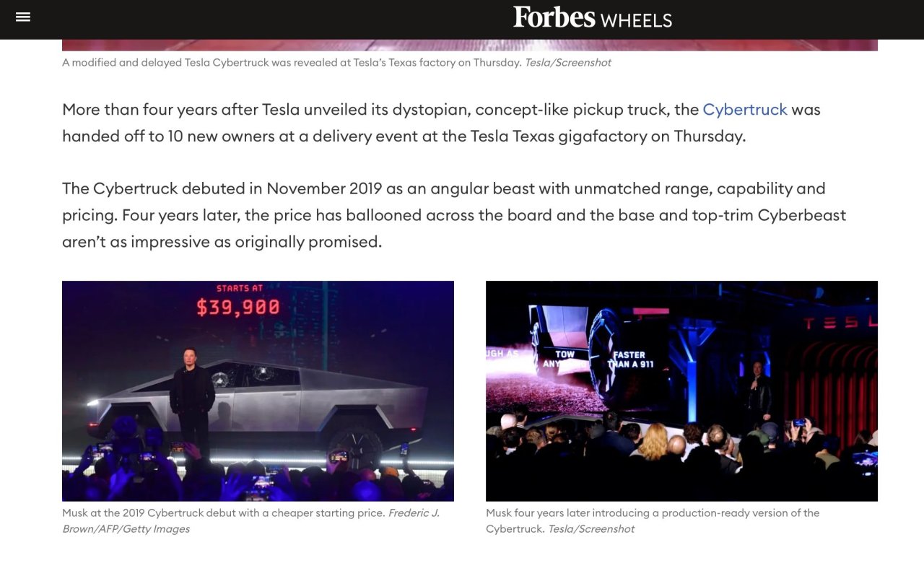
Task: Click the 'Musk four years later' caption
Action: pyautogui.click(x=653, y=513)
